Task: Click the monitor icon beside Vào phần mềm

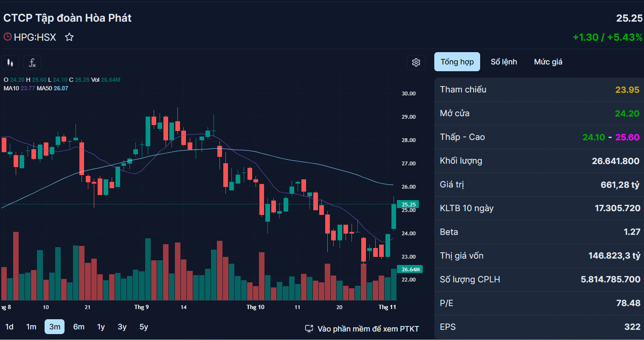Action: [x=309, y=329]
